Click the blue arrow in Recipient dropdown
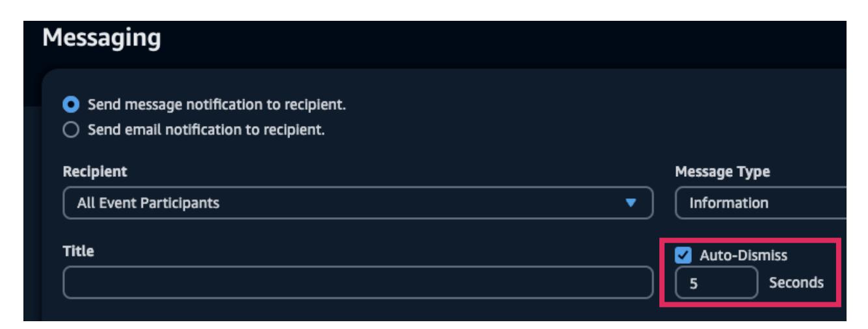 click(629, 204)
